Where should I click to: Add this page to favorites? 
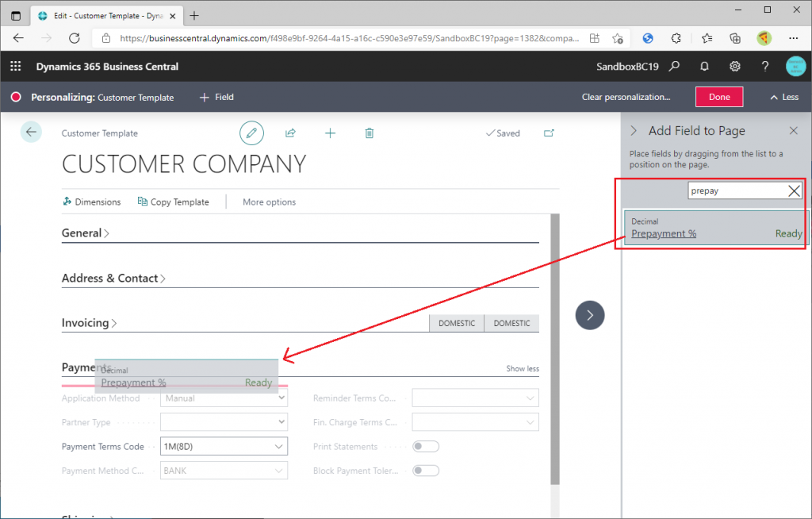pos(617,38)
